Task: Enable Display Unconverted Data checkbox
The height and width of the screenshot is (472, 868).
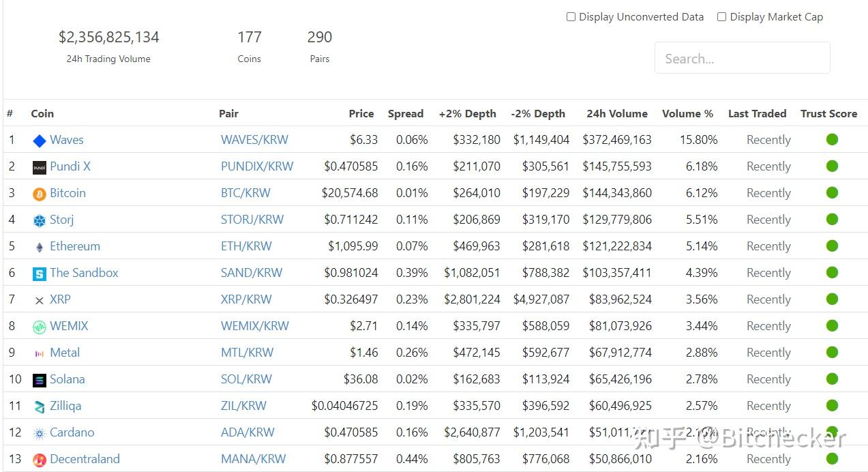Action: tap(571, 17)
